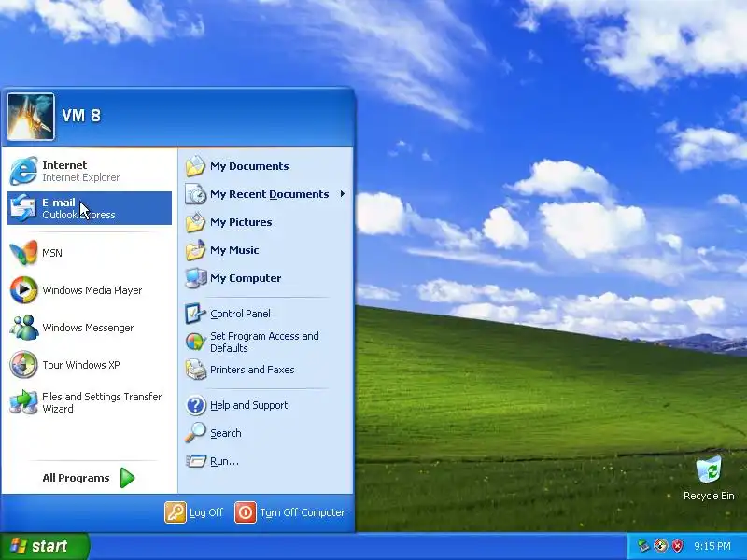This screenshot has height=560, width=747.
Task: Choose the Printers and Faxes label
Action: click(x=252, y=370)
